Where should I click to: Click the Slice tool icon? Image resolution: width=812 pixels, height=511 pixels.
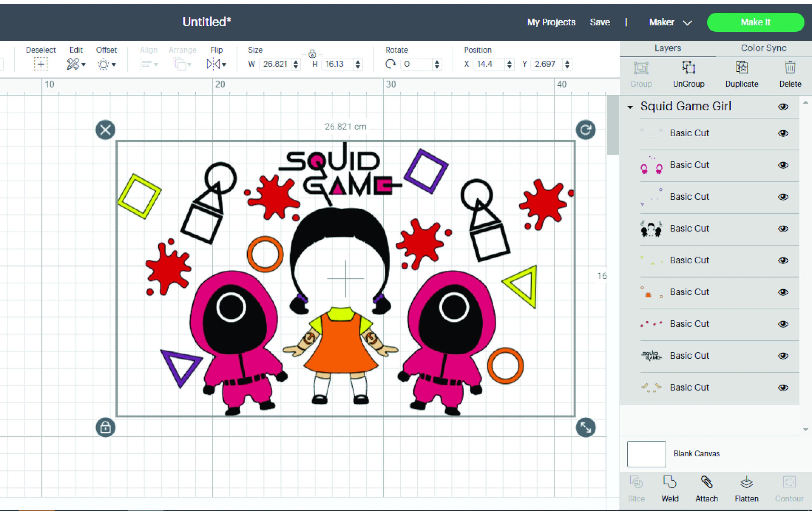[x=636, y=482]
